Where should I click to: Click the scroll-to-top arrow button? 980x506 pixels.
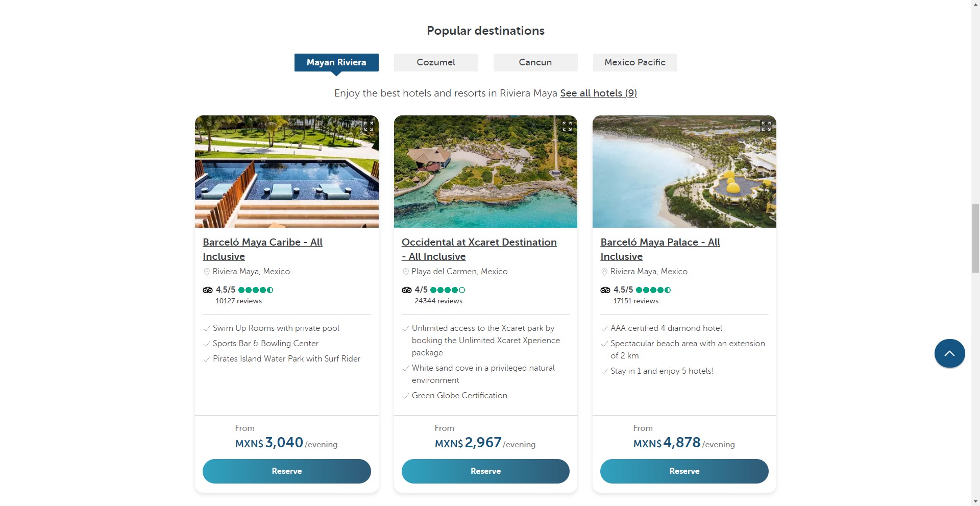[949, 353]
